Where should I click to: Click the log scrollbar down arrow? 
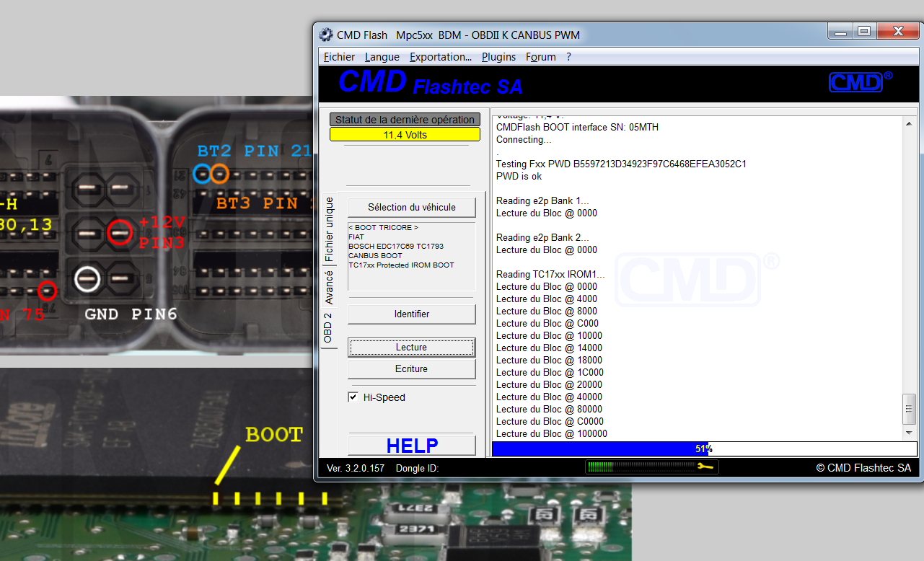(x=909, y=432)
